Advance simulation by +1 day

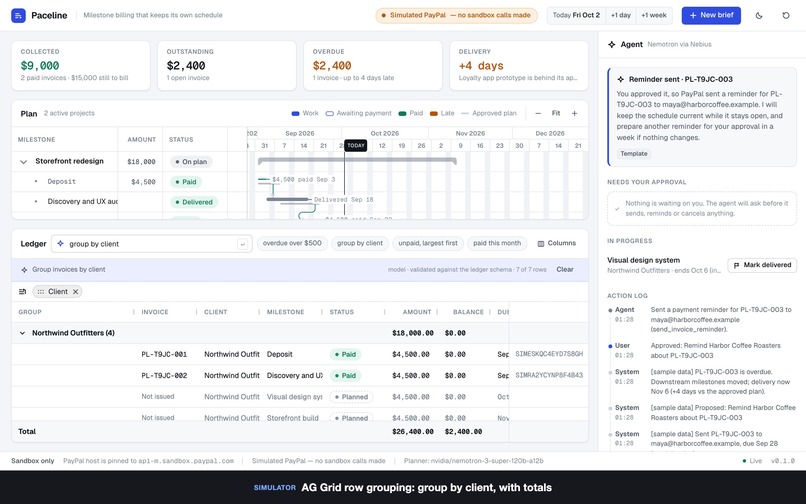pos(620,15)
